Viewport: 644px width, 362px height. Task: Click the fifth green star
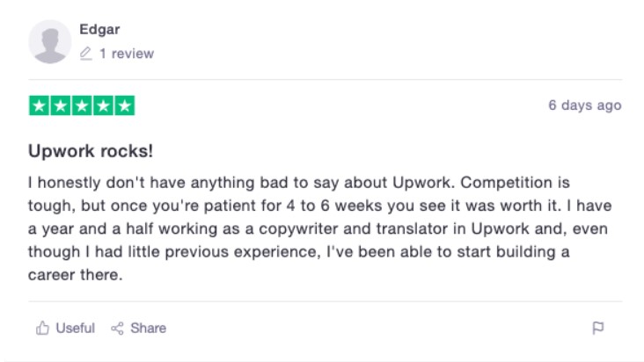click(124, 105)
